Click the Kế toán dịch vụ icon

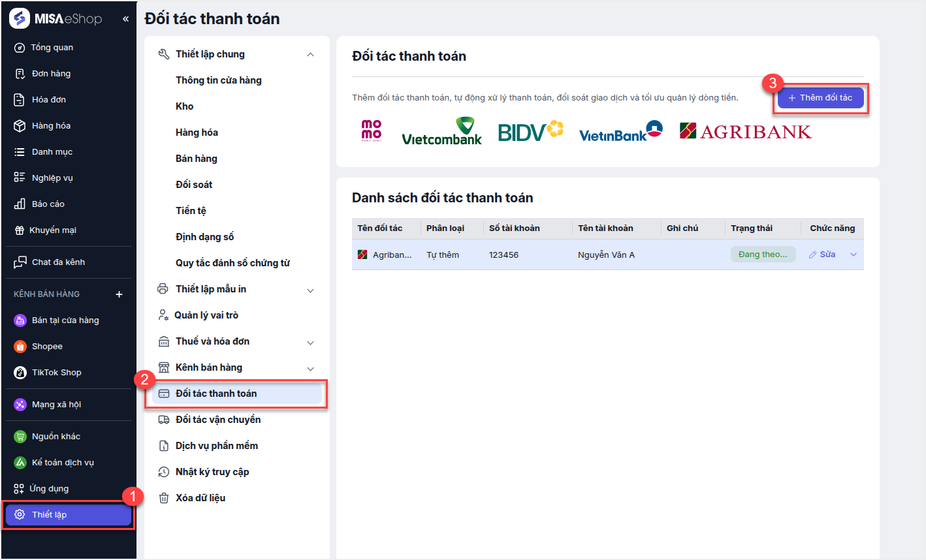point(20,463)
